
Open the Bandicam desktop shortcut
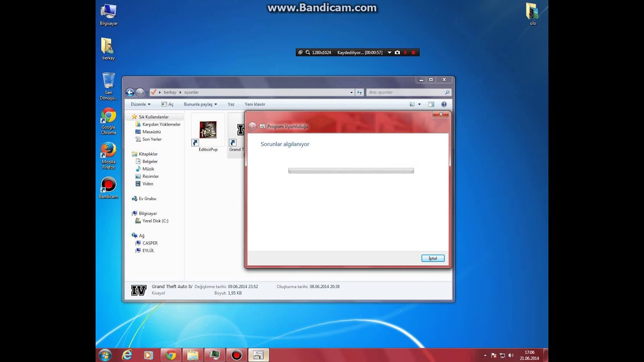point(108,188)
